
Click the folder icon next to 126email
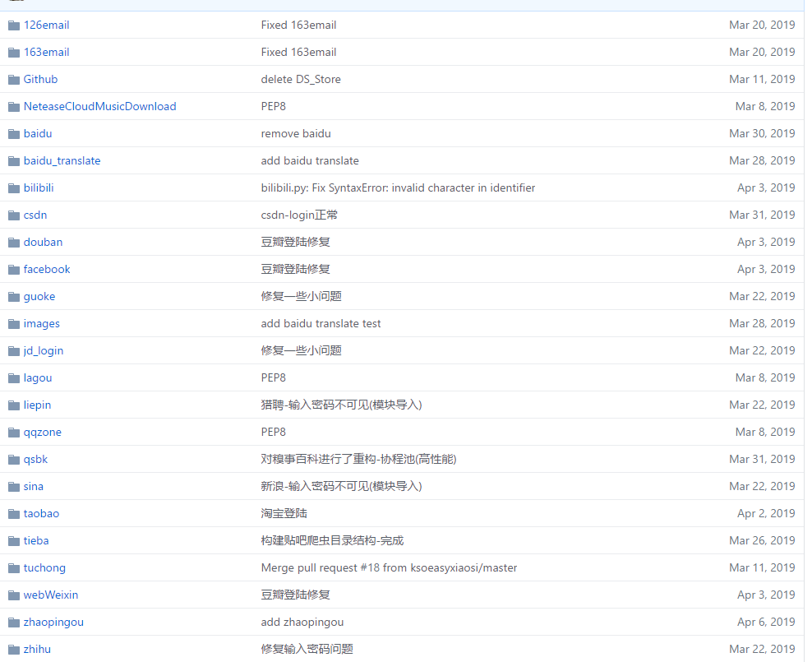(x=13, y=25)
